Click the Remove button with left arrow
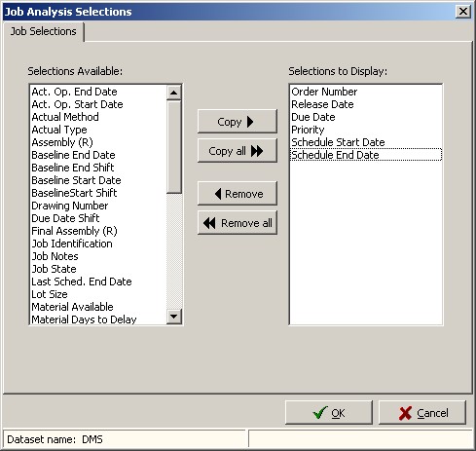Screen dimensions: 476x451 (x=238, y=194)
